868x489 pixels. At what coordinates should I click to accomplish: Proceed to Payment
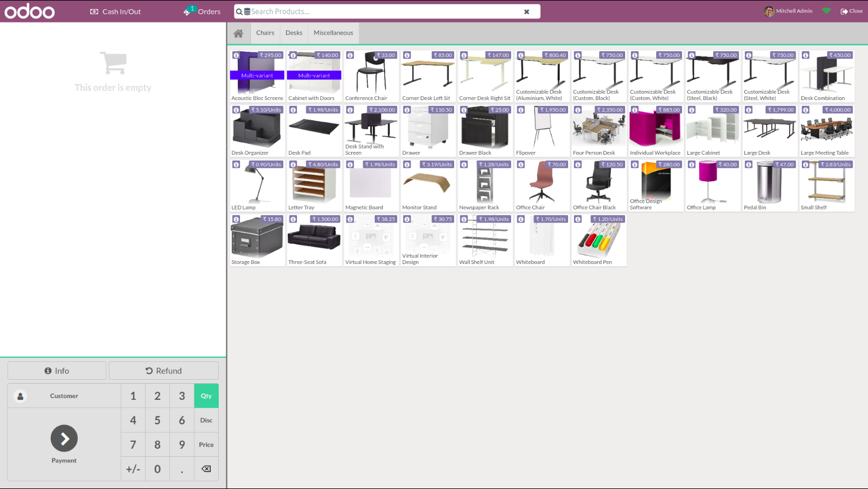[64, 444]
